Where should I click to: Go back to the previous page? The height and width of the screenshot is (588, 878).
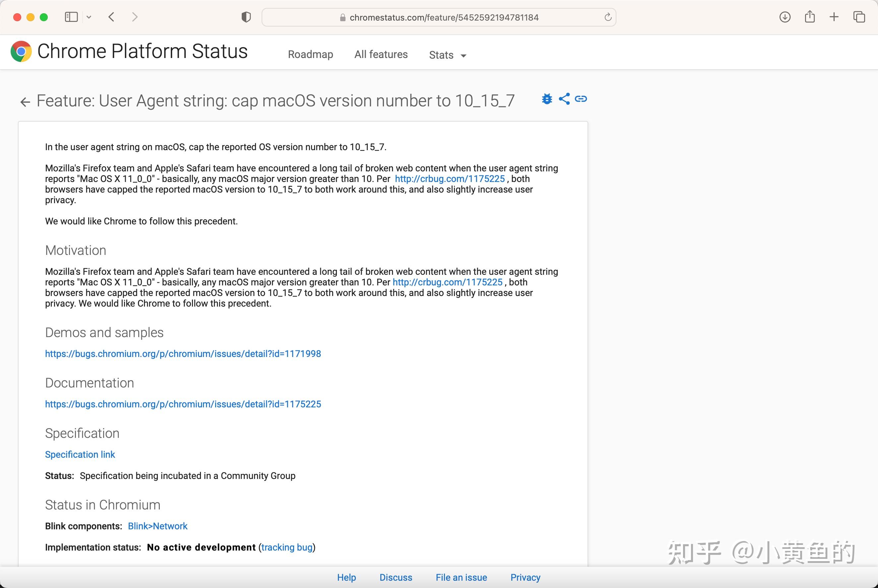coord(111,17)
